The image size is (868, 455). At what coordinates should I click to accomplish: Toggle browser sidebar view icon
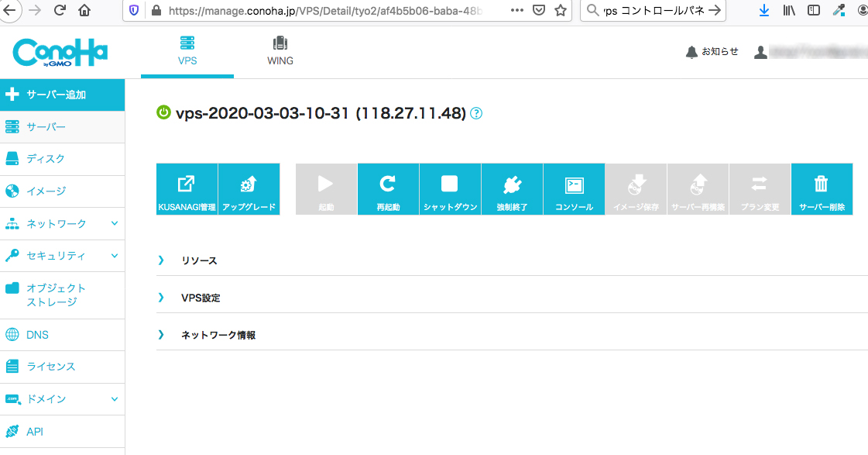[x=814, y=10]
